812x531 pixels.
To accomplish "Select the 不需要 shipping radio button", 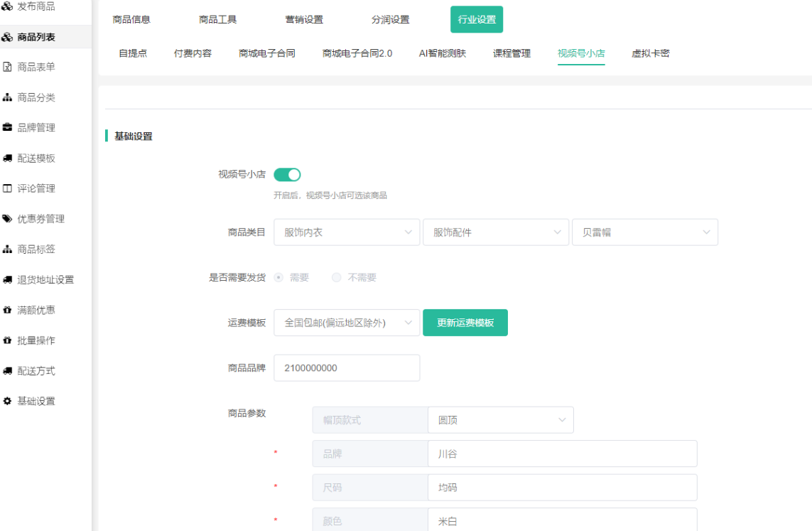I will (337, 278).
